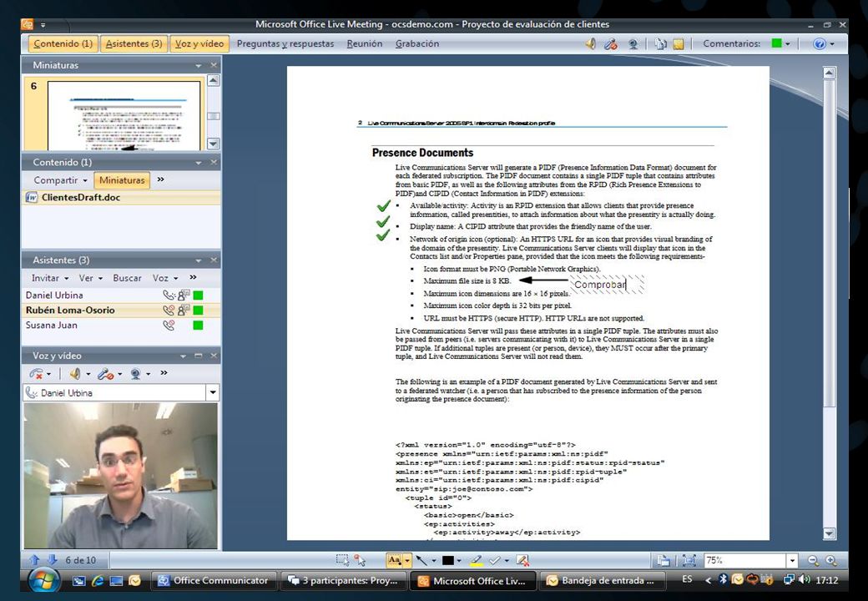Viewport: 868px width, 601px height.
Task: Click the 75% zoom level field
Action: tap(744, 560)
